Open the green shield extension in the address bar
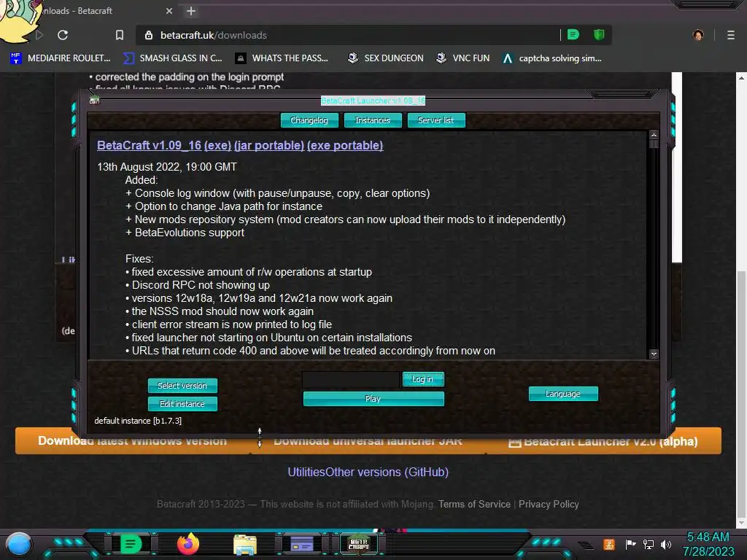Screen dimensions: 747x560 click(599, 35)
